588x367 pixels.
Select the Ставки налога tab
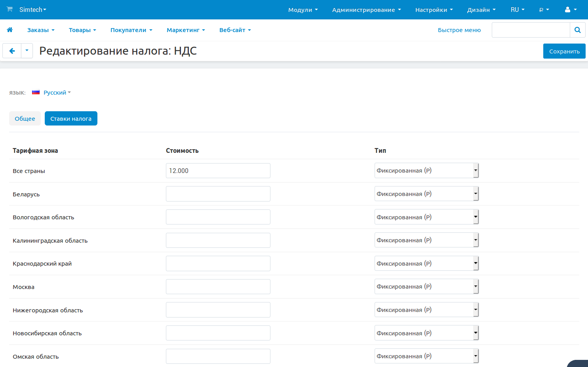[71, 118]
